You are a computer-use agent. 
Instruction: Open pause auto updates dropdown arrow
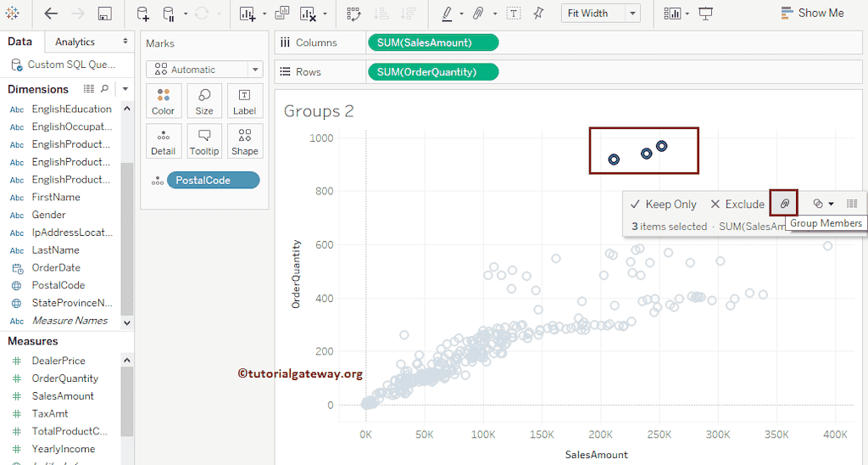tap(186, 14)
